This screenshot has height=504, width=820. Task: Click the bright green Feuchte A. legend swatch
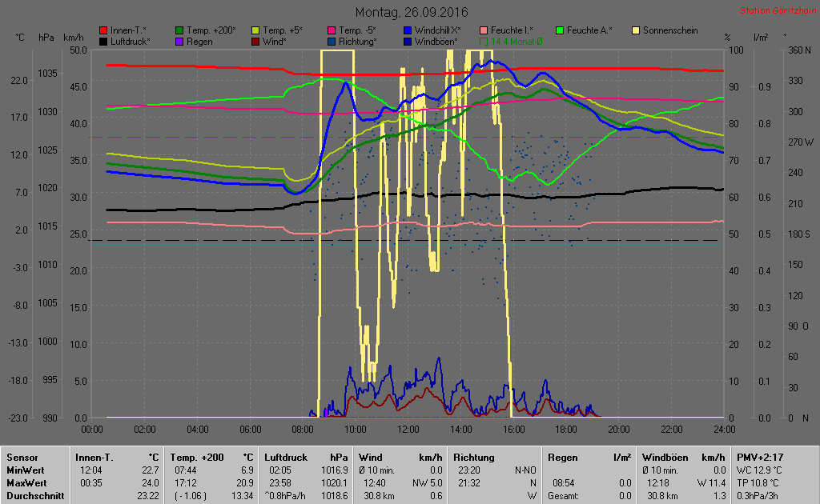560,31
